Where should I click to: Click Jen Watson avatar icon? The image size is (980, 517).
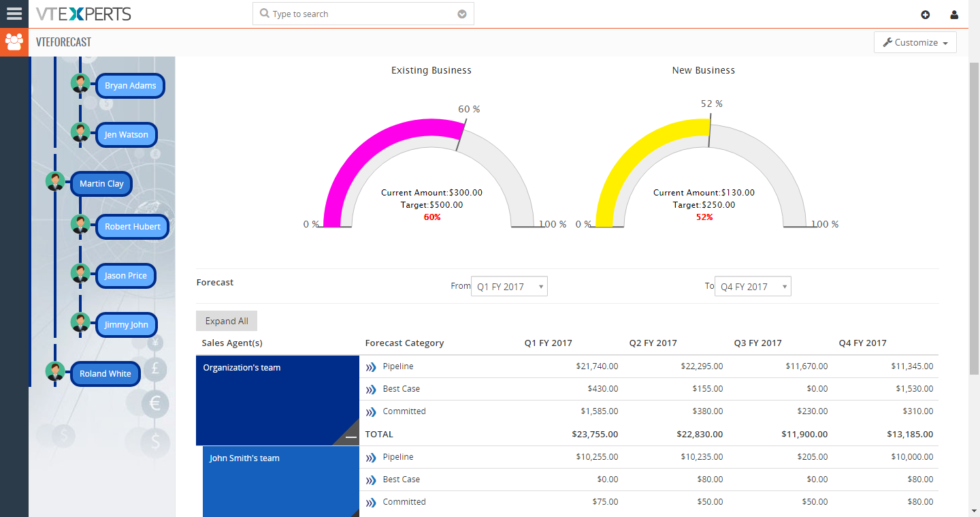tap(80, 133)
